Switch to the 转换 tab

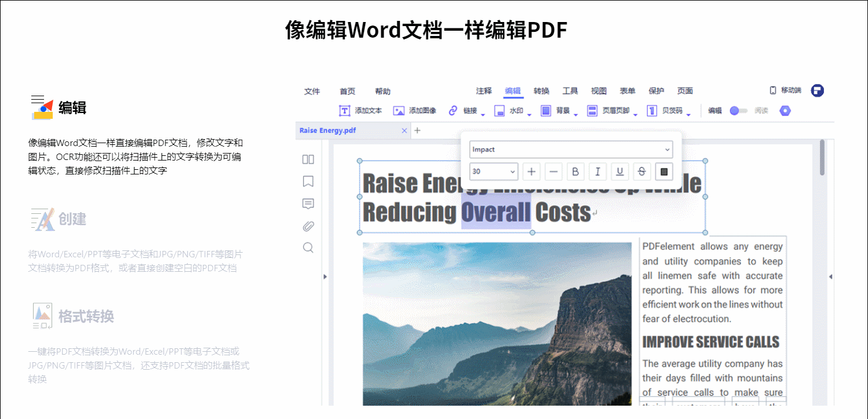(x=542, y=91)
